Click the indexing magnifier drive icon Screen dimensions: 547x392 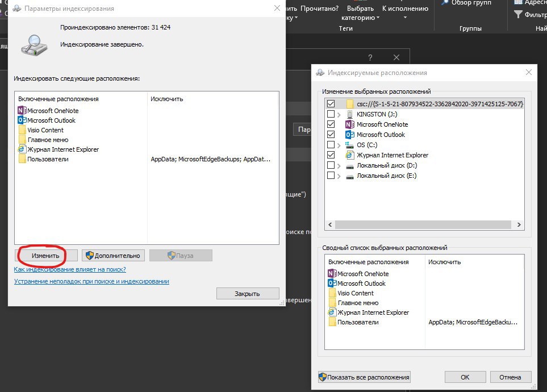pyautogui.click(x=34, y=45)
